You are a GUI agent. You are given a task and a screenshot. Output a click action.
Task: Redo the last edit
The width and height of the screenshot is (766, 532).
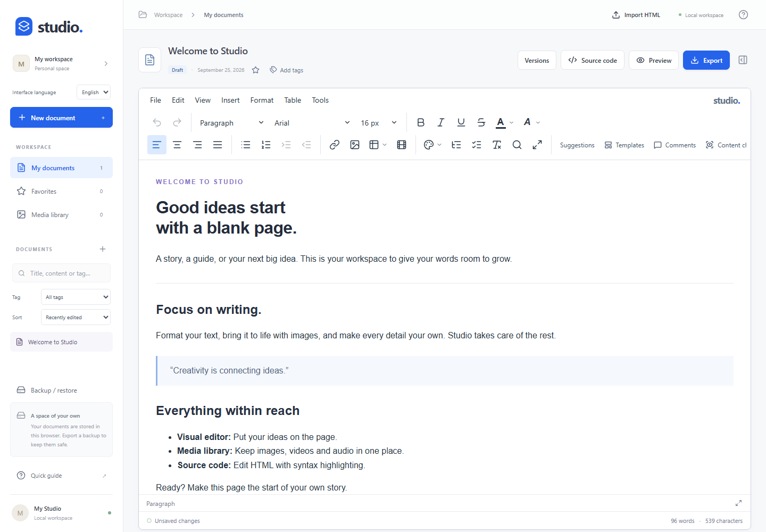[177, 122]
